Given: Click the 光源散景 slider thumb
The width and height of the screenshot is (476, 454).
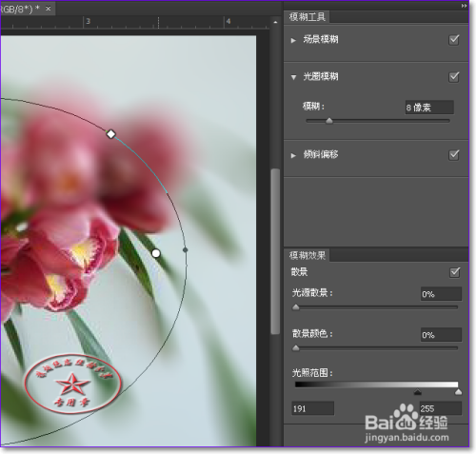Looking at the screenshot, I should [296, 307].
